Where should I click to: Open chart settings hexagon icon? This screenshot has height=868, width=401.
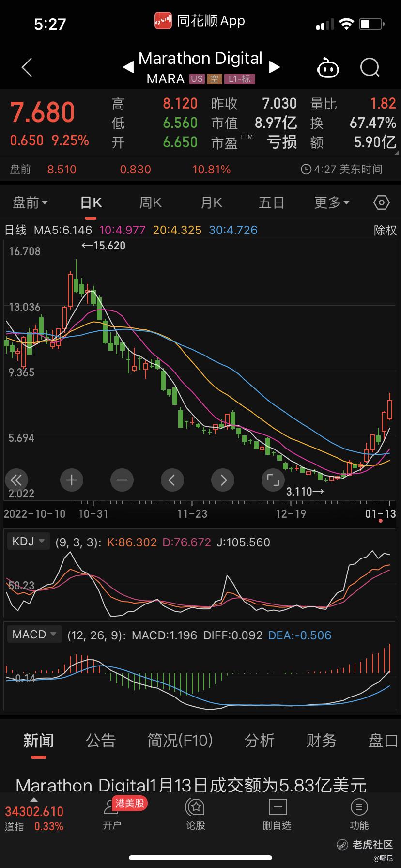tap(382, 202)
